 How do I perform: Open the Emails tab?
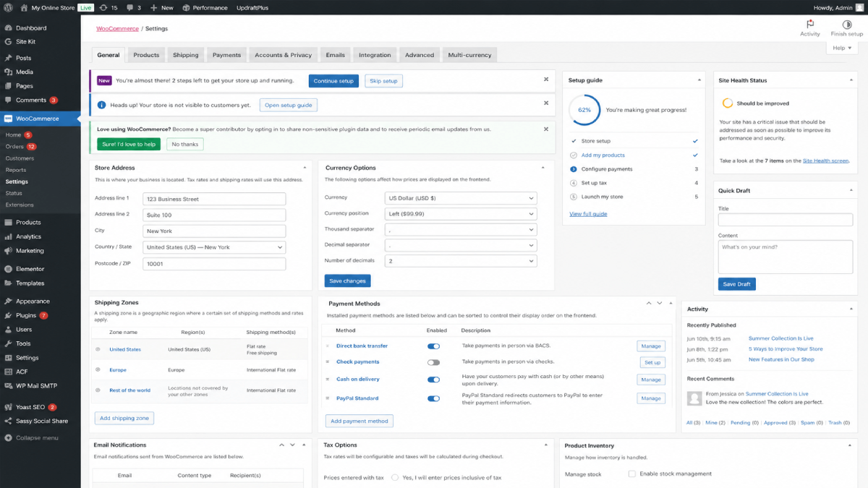335,55
